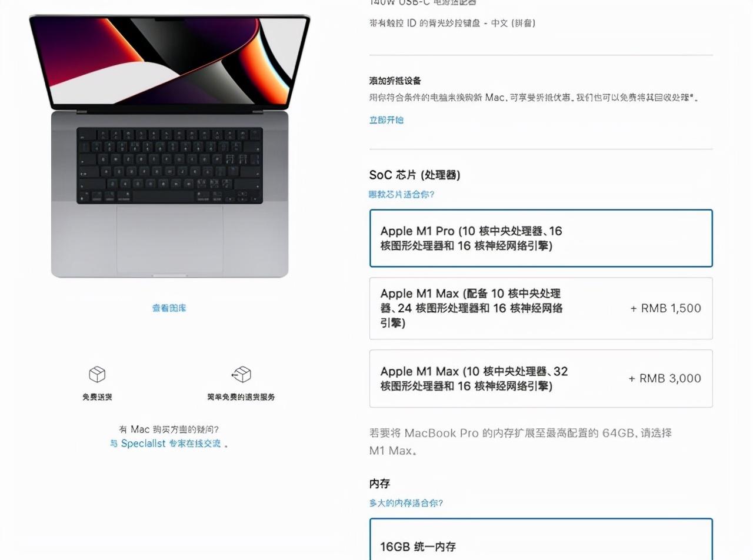Click the free delivery box icon

click(x=97, y=374)
